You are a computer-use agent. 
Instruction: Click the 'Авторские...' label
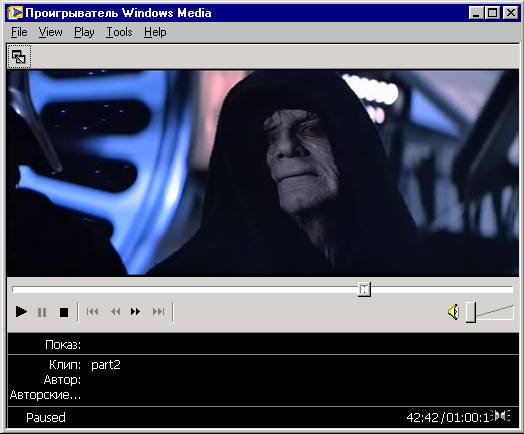pyautogui.click(x=45, y=395)
